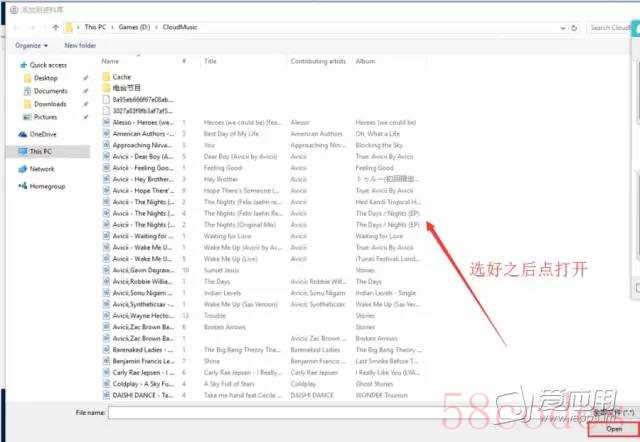The image size is (640, 442).
Task: Select the Approaching Nirvana file icon
Action: coord(107,145)
